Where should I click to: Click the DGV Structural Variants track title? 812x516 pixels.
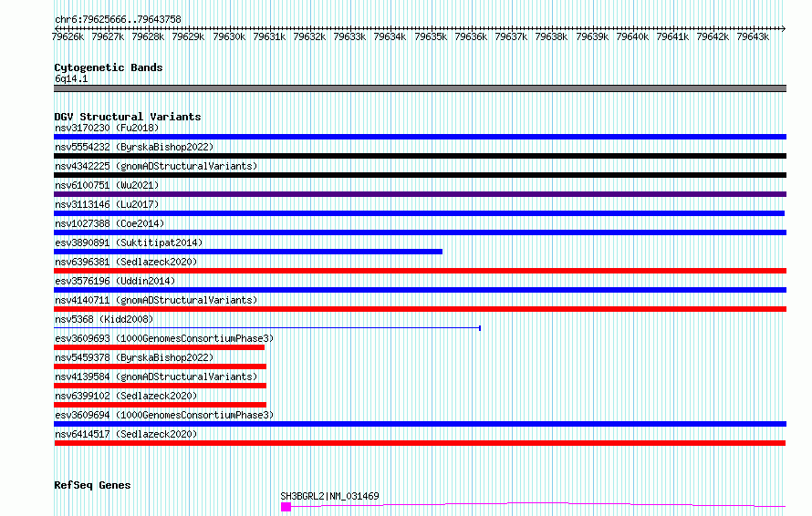tap(128, 117)
